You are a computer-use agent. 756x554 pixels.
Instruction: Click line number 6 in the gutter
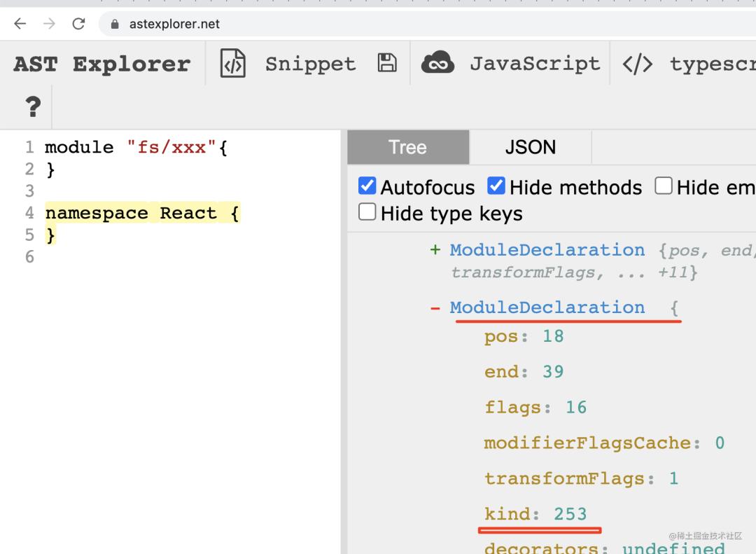pyautogui.click(x=30, y=257)
